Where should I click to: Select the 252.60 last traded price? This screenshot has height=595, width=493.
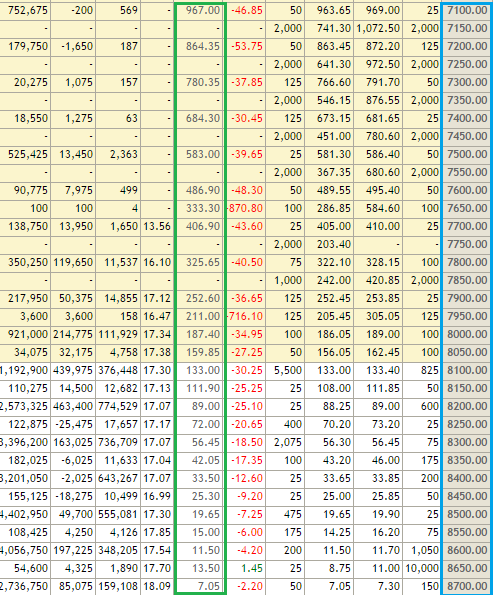point(200,299)
